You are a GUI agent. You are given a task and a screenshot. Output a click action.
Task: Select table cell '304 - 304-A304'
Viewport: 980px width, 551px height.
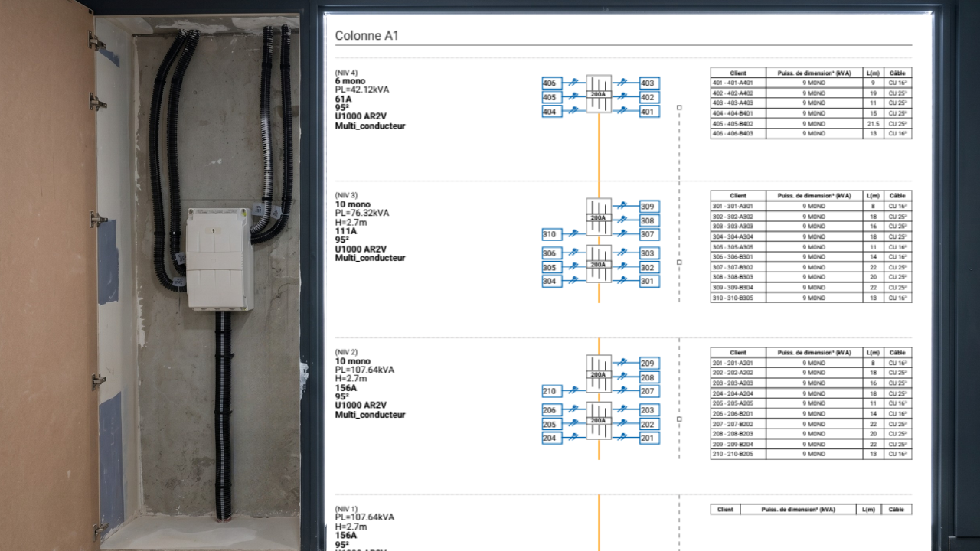pyautogui.click(x=738, y=236)
